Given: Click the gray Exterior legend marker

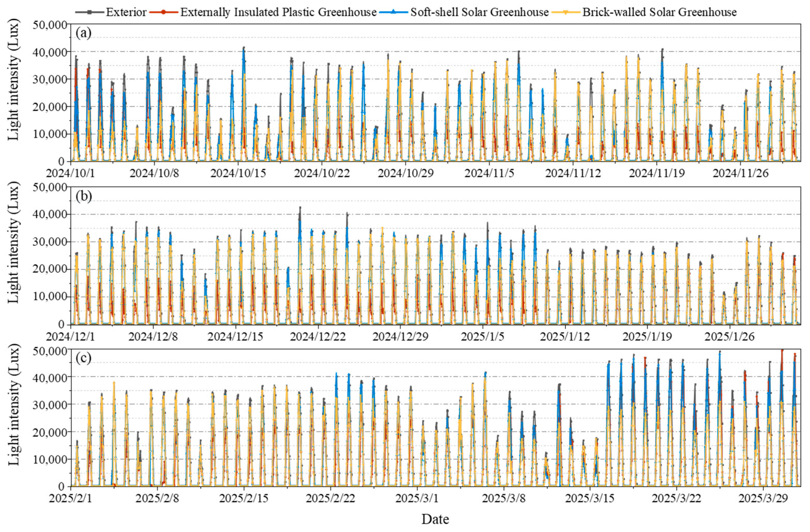Looking at the screenshot, I should click(x=90, y=12).
